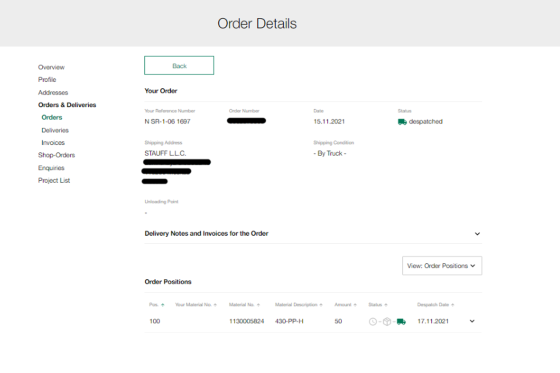Open the Invoices sub-item
The height and width of the screenshot is (373, 560).
[53, 143]
